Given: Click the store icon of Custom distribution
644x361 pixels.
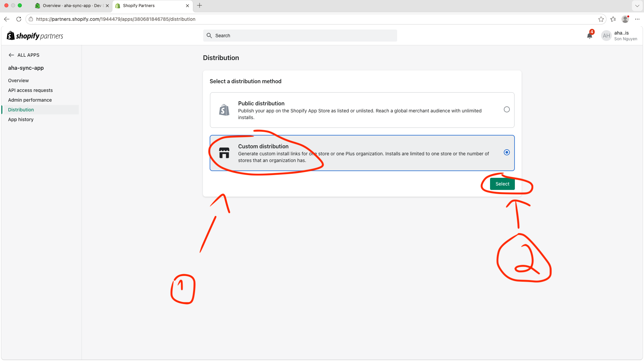Looking at the screenshot, I should [224, 153].
